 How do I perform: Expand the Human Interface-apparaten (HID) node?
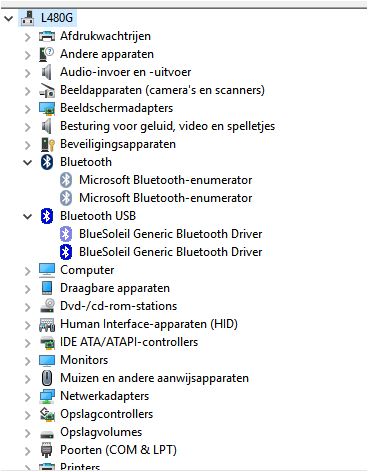(28, 324)
